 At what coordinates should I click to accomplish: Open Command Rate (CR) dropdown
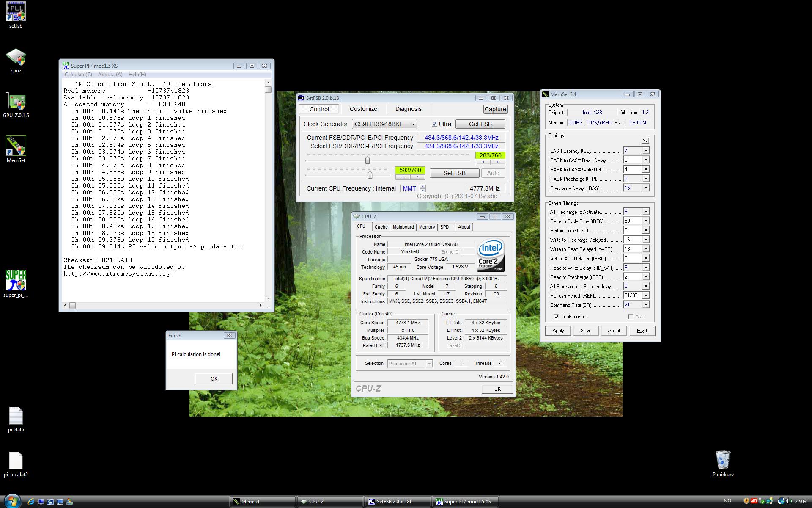click(x=645, y=305)
